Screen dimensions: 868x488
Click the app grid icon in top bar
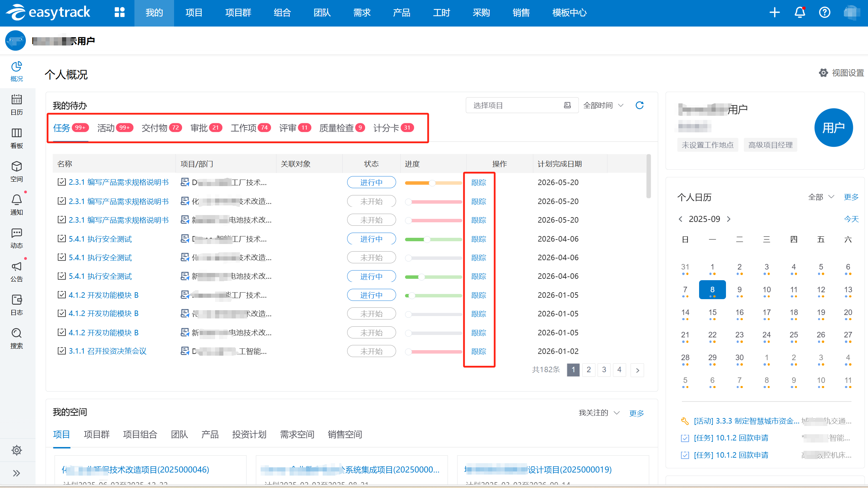pos(120,12)
